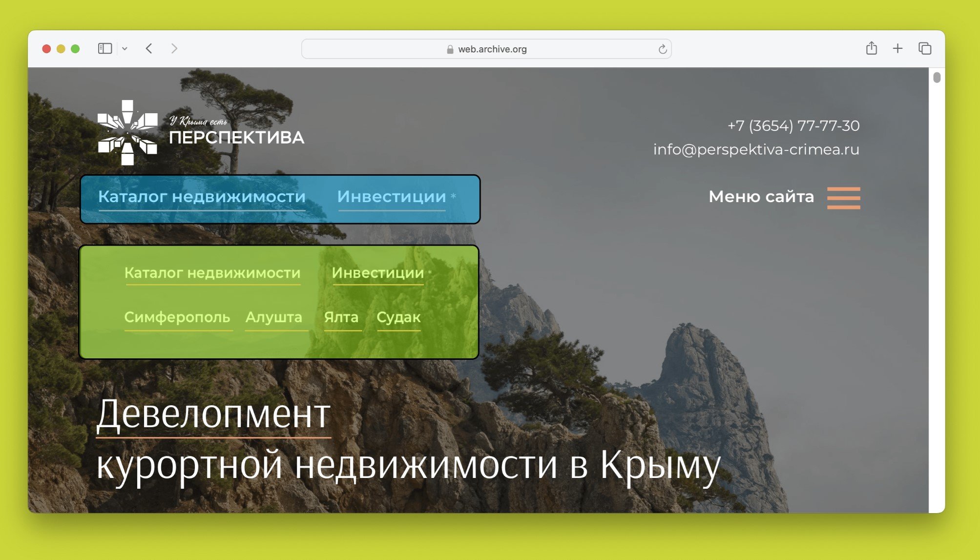This screenshot has height=560, width=980.
Task: Open the hamburger Меню сайта icon
Action: [843, 198]
